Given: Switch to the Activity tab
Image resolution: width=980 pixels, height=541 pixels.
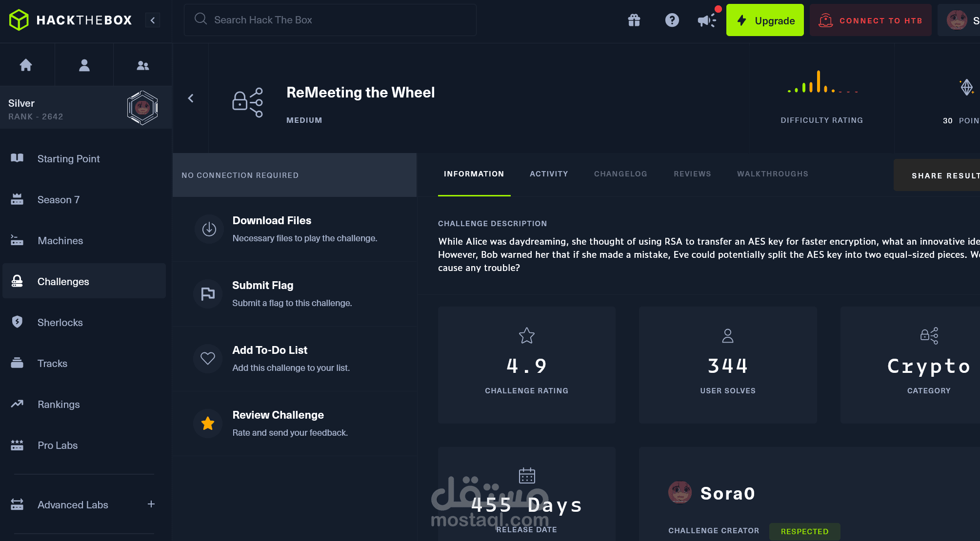Looking at the screenshot, I should tap(549, 174).
